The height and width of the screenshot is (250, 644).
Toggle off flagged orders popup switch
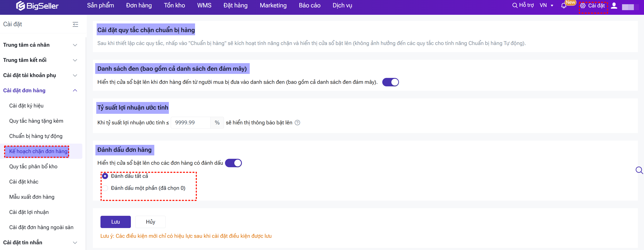233,163
